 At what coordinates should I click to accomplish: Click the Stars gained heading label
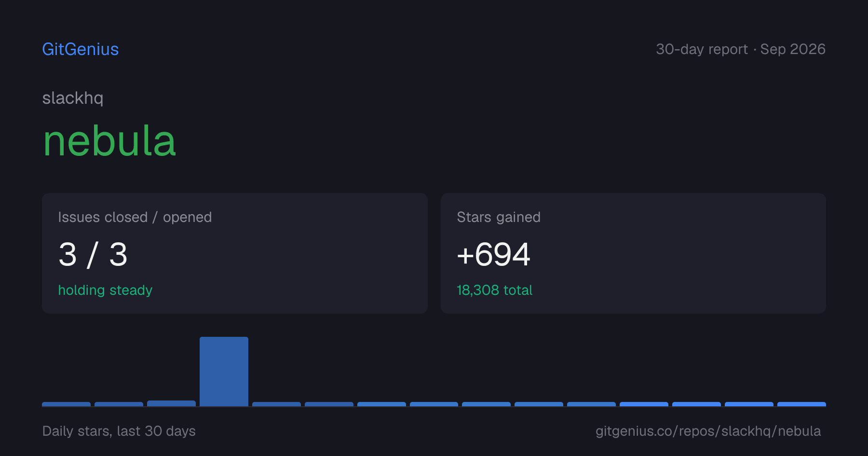click(499, 217)
